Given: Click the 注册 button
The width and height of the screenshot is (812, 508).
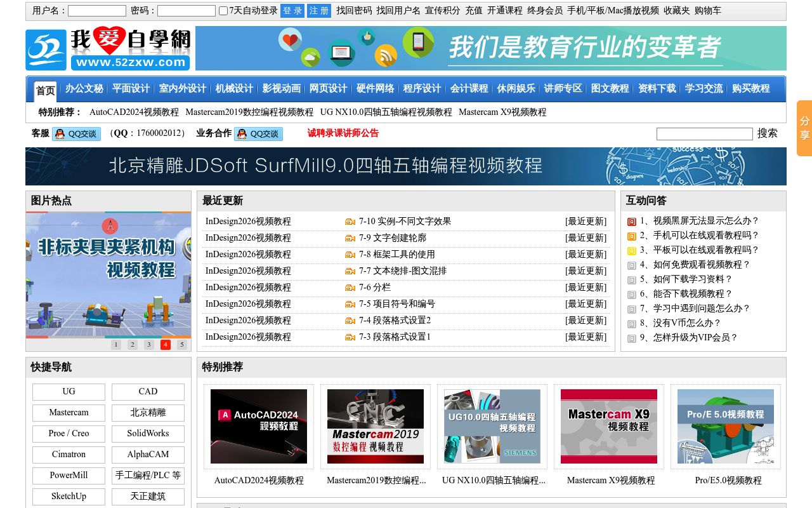Looking at the screenshot, I should [319, 11].
